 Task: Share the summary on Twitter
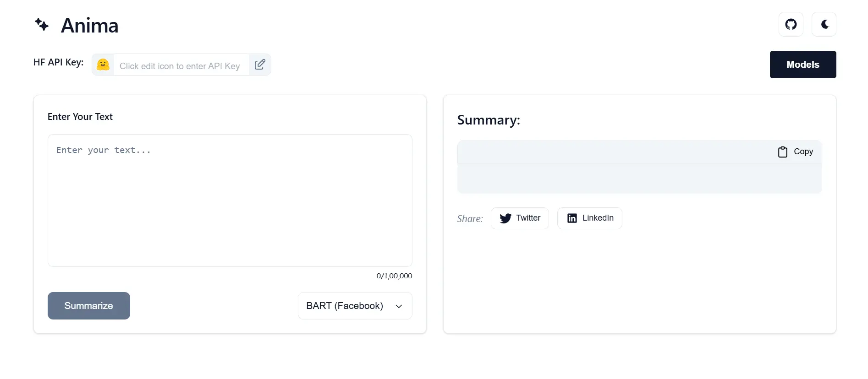point(520,218)
